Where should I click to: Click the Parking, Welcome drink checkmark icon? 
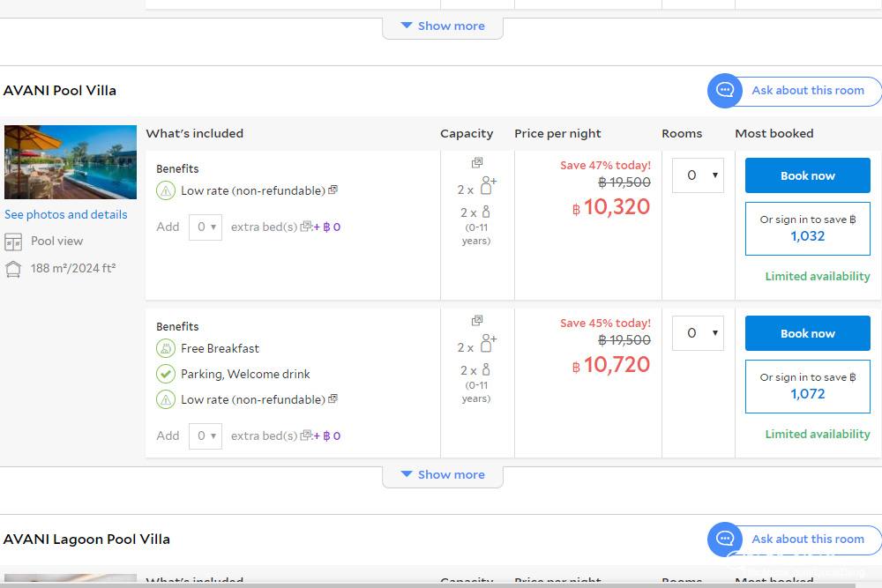coord(166,374)
